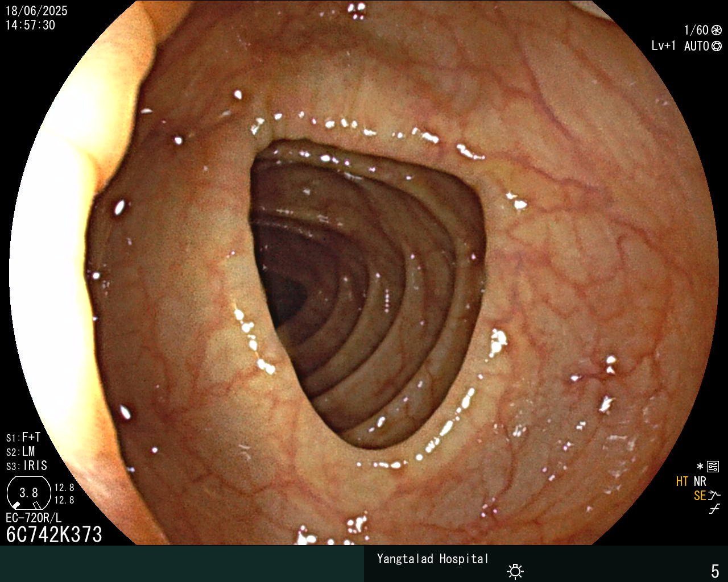Click the EC-720R/L scope model
728x582 pixels.
point(34,518)
